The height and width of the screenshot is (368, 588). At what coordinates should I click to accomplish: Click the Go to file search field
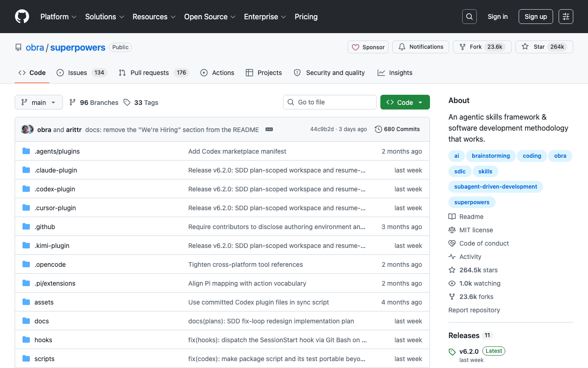[x=330, y=102]
